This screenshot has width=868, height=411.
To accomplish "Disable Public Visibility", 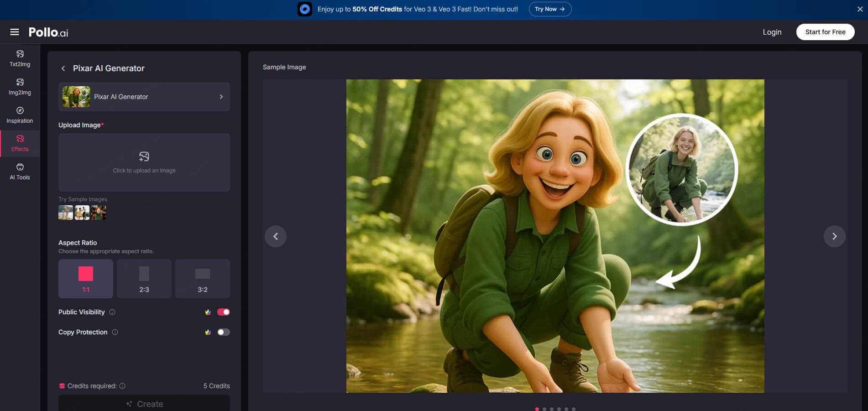I will pyautogui.click(x=223, y=312).
